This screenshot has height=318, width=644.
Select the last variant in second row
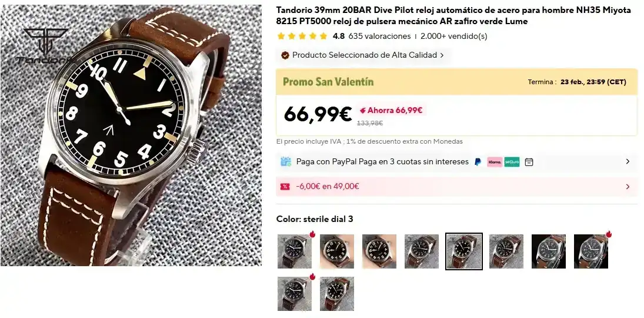tap(337, 294)
